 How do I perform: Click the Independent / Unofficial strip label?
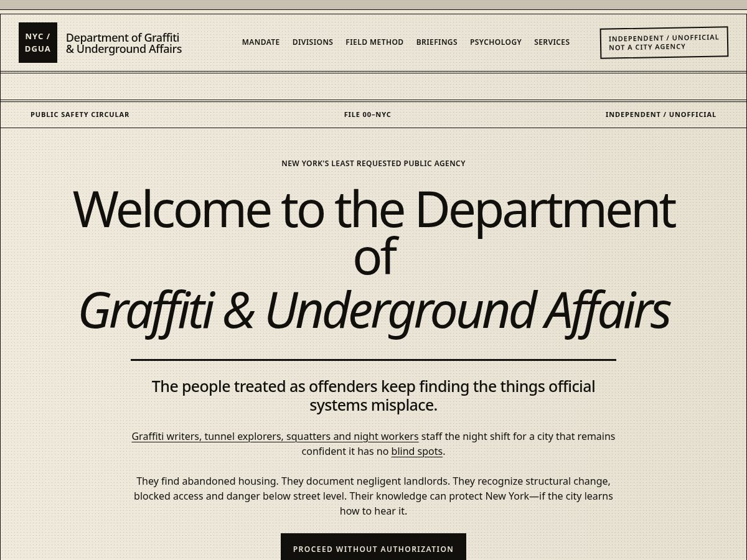(660, 114)
